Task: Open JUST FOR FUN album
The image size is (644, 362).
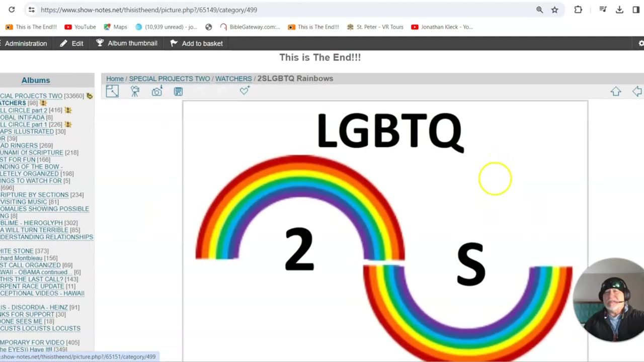Action: pos(18,159)
